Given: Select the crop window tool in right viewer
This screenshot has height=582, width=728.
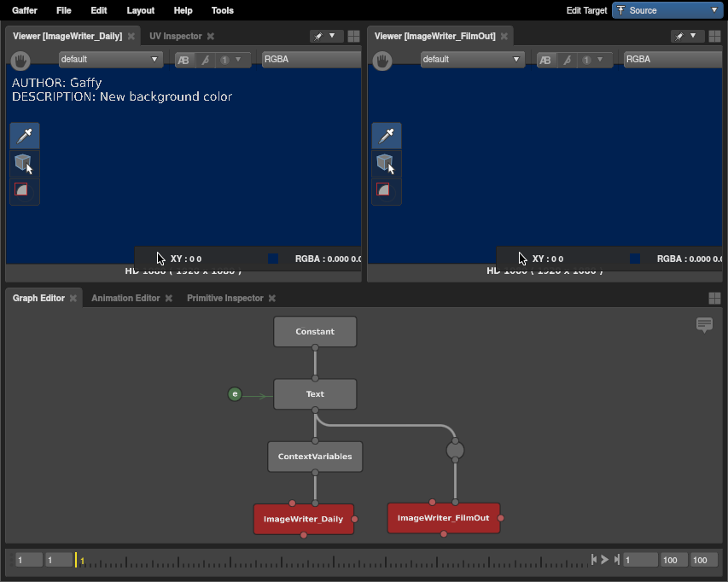Looking at the screenshot, I should click(x=386, y=190).
